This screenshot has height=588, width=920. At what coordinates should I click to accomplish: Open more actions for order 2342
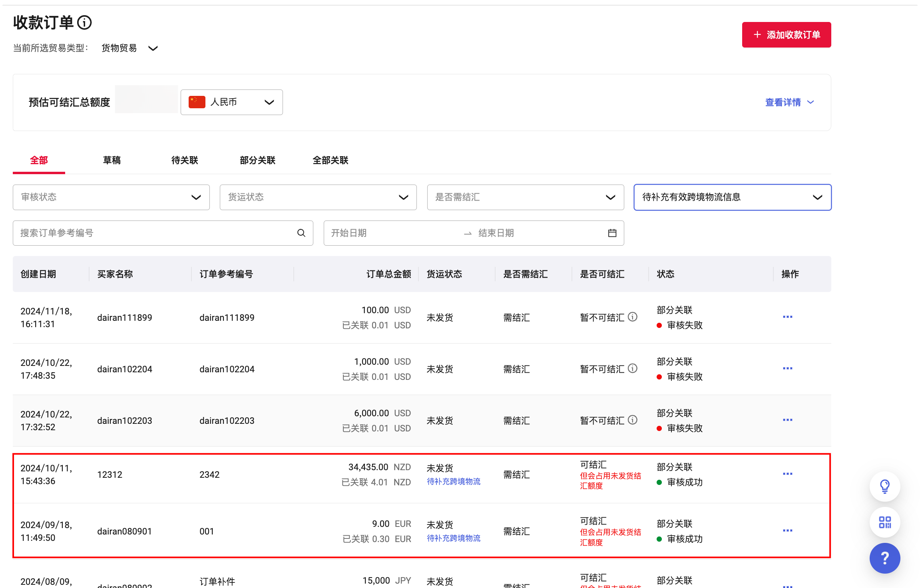pyautogui.click(x=787, y=474)
